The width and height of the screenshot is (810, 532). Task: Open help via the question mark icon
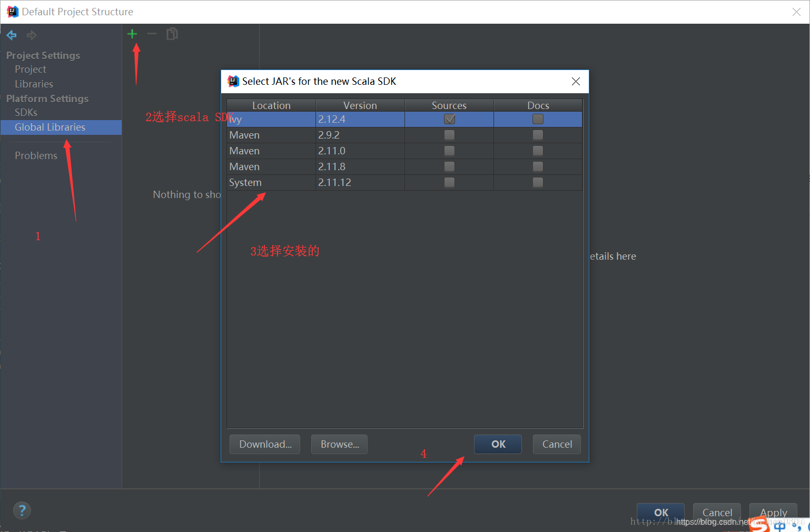22,510
